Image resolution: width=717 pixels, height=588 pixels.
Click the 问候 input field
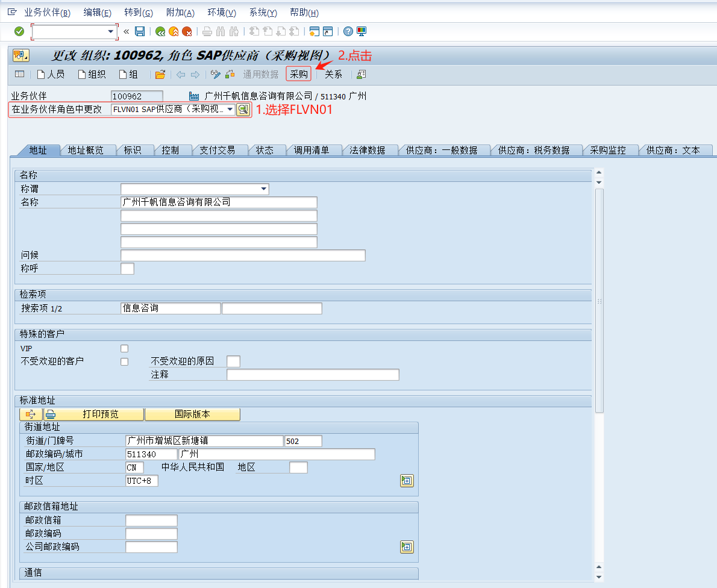243,255
